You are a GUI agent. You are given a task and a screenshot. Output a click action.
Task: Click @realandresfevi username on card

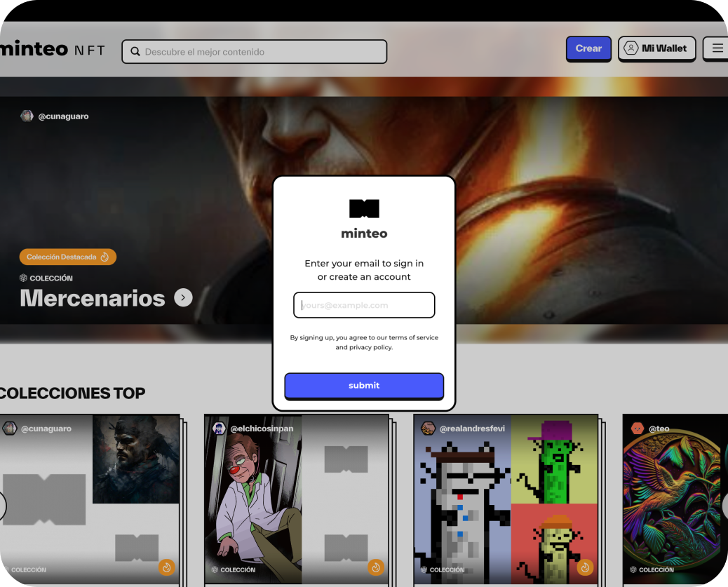point(472,429)
